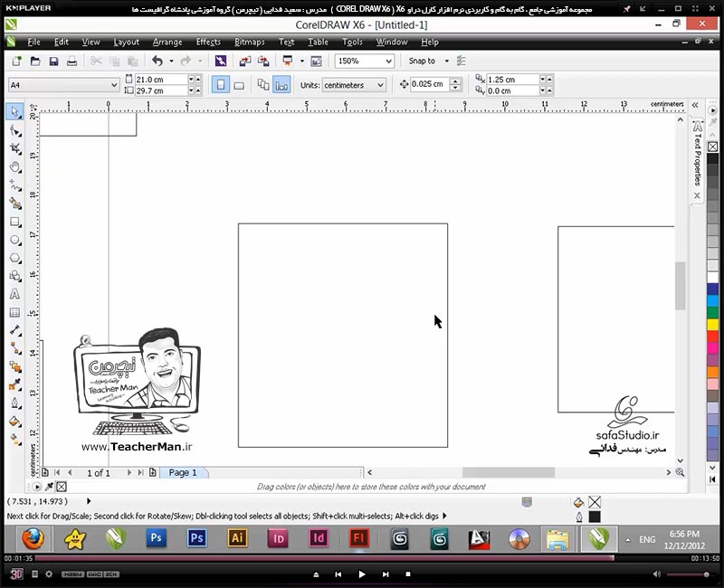This screenshot has width=724, height=588.
Task: Click the add page button after Page 1
Action: (152, 472)
